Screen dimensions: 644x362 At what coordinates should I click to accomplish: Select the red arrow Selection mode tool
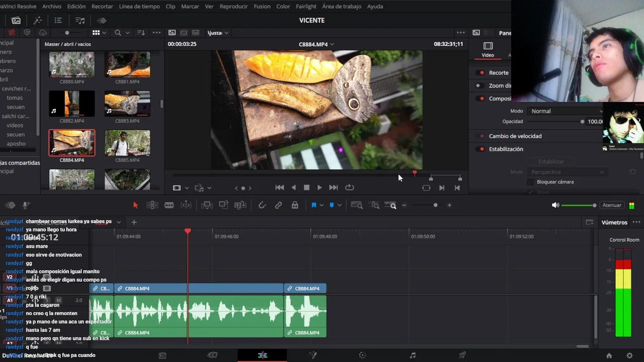click(135, 205)
